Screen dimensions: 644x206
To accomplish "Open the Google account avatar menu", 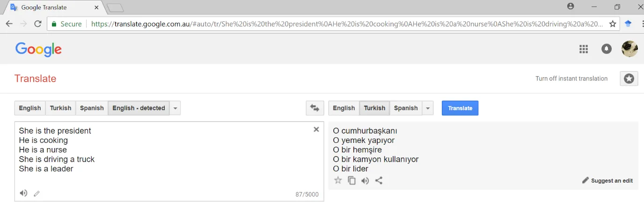I will coord(629,49).
